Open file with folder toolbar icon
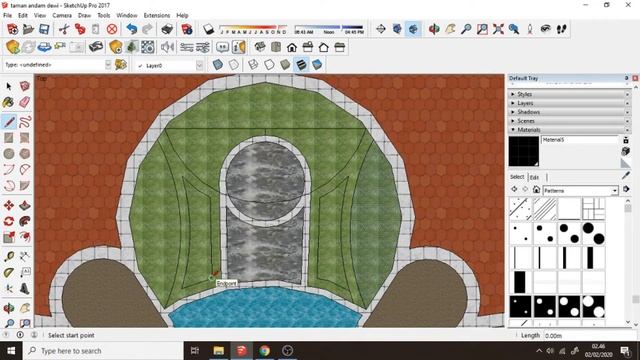640x360 pixels. 28,29
